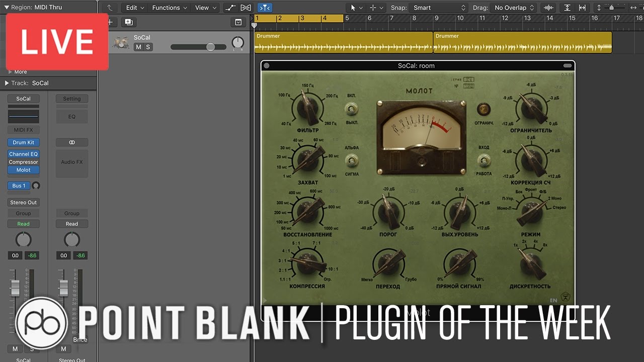Expand the More disclosure triangle
The height and width of the screenshot is (362, 644).
point(11,72)
